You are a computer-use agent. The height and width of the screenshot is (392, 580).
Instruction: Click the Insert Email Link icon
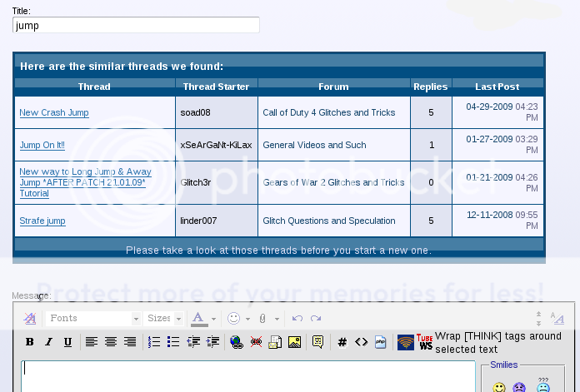[275, 342]
